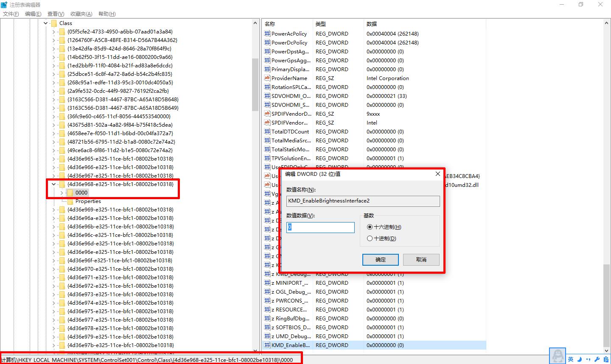Click the 数值数据 value input field
This screenshot has width=611, height=364.
pyautogui.click(x=320, y=228)
